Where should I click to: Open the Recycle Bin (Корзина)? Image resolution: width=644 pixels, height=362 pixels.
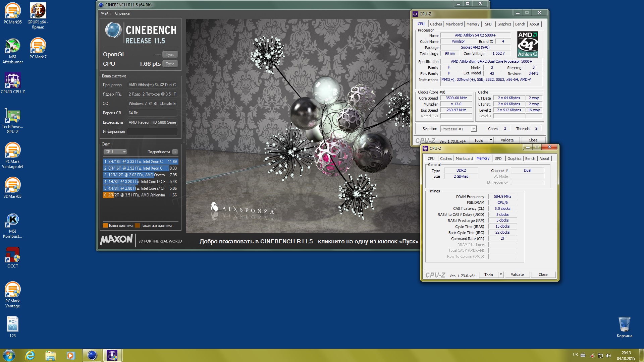(624, 327)
